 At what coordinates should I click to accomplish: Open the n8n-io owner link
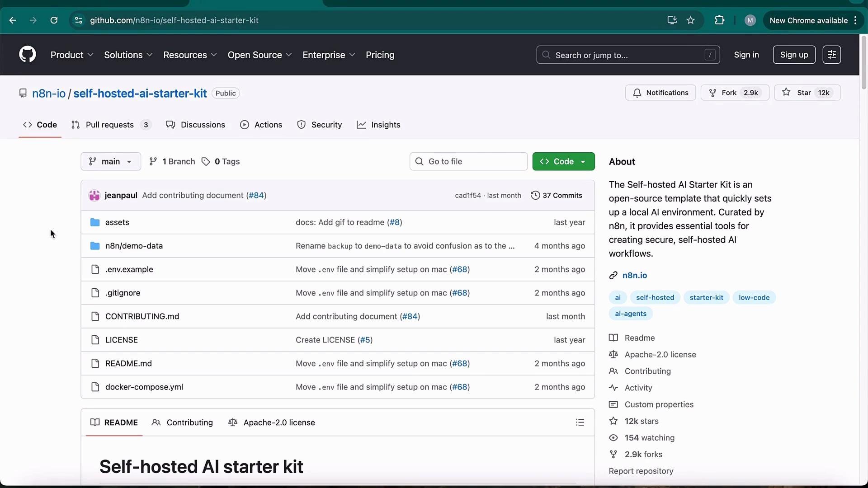(x=49, y=93)
